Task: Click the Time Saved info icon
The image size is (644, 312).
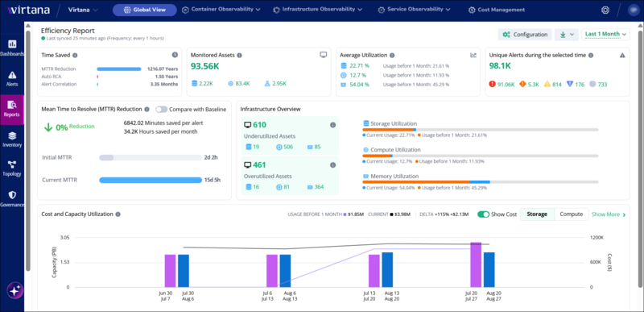Action: [x=75, y=55]
